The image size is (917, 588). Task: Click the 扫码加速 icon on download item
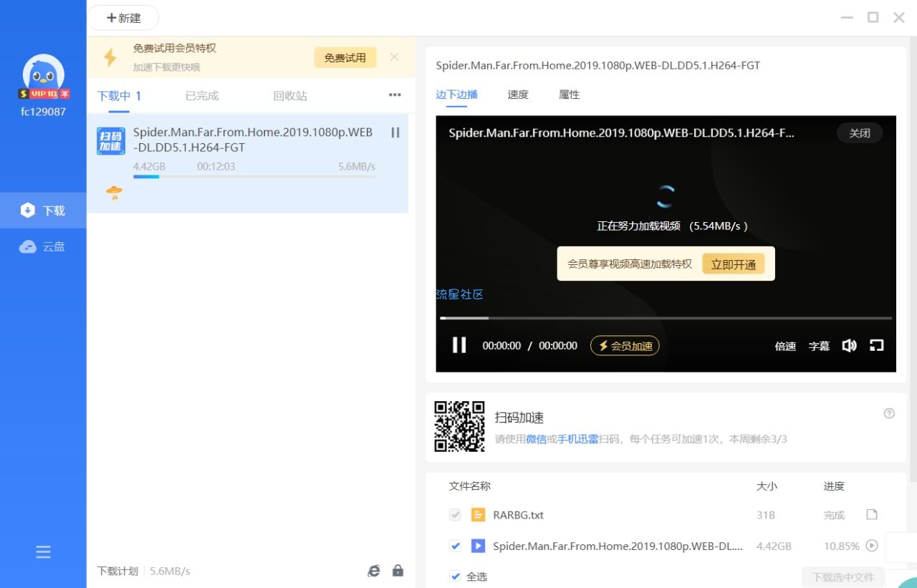tap(111, 140)
